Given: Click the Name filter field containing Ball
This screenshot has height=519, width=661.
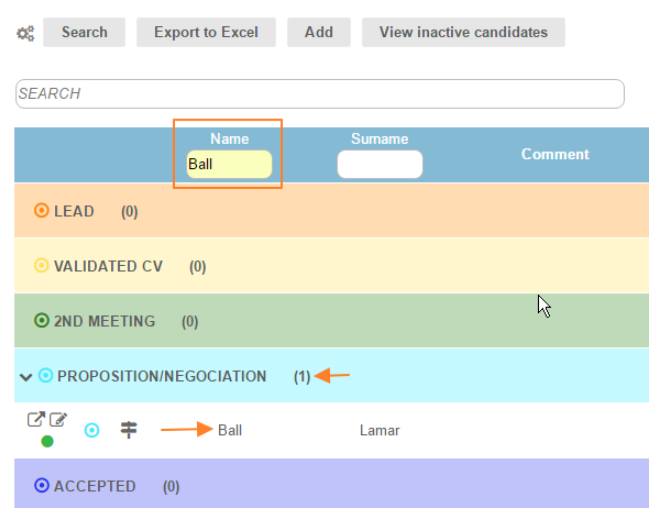Looking at the screenshot, I should (x=229, y=164).
